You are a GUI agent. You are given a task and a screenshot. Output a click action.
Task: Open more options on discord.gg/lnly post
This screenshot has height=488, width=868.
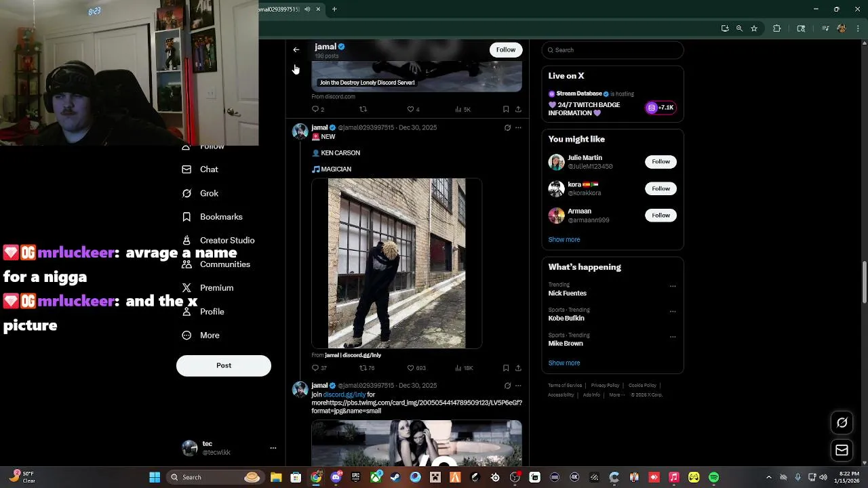pos(518,386)
